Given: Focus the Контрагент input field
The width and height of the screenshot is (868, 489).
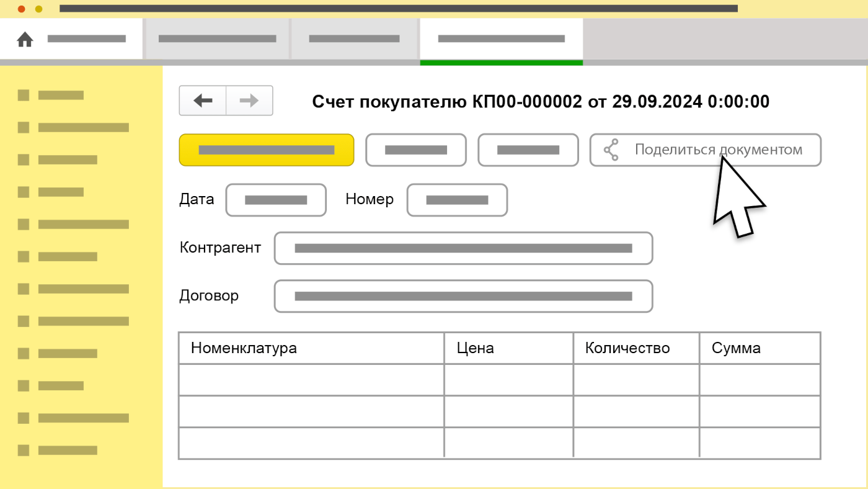Looking at the screenshot, I should 464,248.
